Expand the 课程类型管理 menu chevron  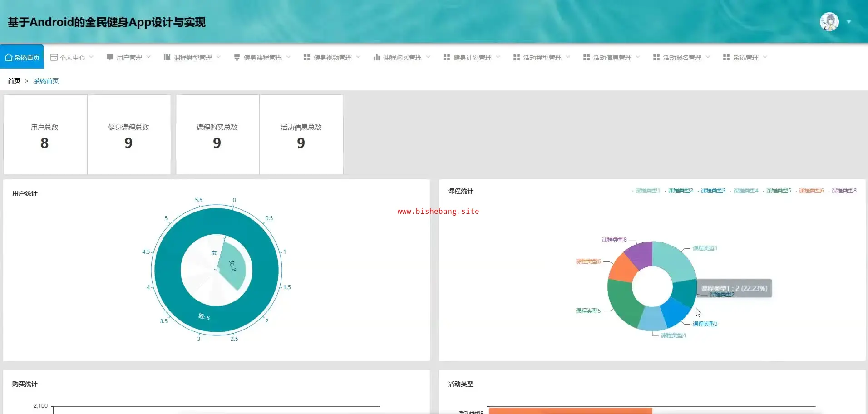click(x=218, y=57)
